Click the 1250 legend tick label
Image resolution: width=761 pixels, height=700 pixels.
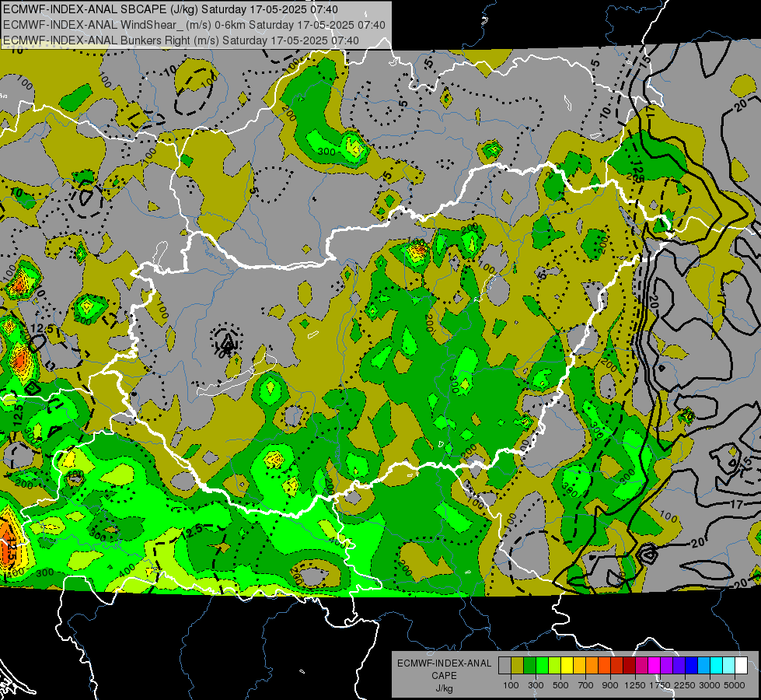[635, 685]
